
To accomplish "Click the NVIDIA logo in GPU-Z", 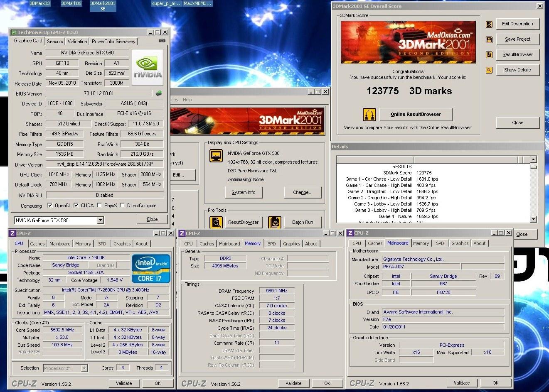I will pos(148,67).
